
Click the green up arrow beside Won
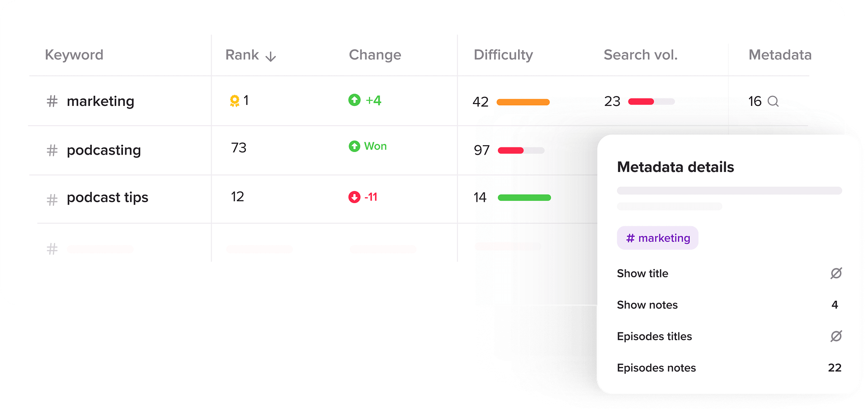pos(354,146)
